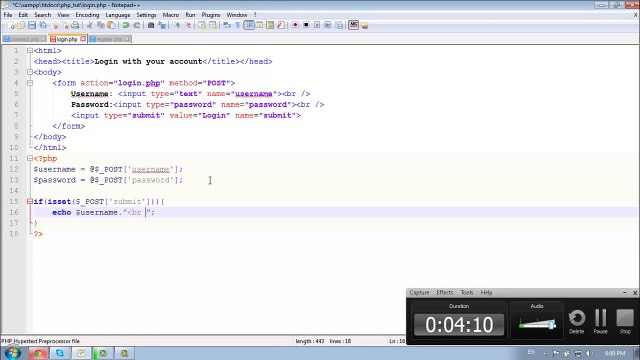Toggle Show All Characters pilcrow icon
Viewport: 640px width, 360px height.
[238, 25]
